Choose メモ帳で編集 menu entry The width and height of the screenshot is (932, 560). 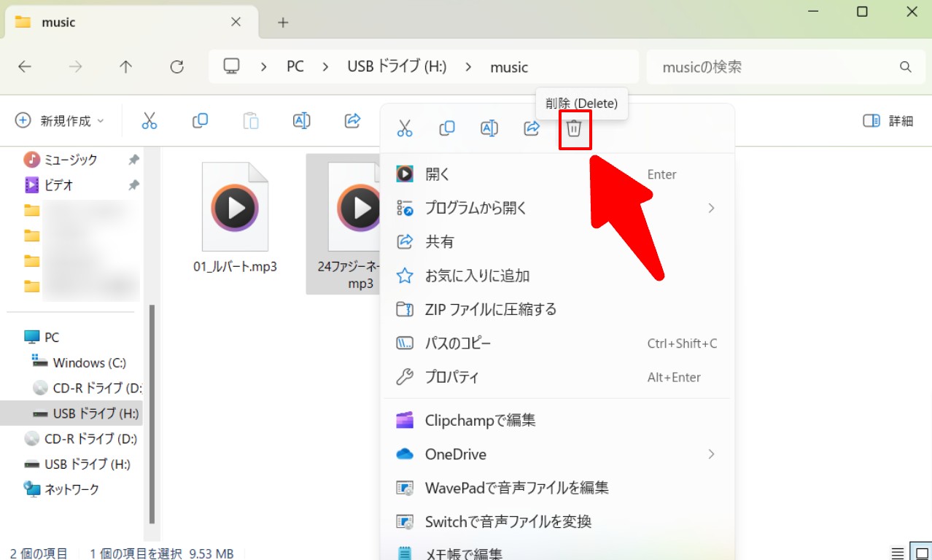click(557, 553)
